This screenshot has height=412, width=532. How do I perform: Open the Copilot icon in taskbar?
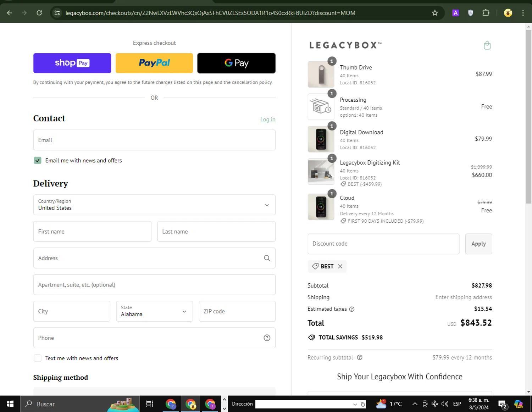click(x=519, y=404)
